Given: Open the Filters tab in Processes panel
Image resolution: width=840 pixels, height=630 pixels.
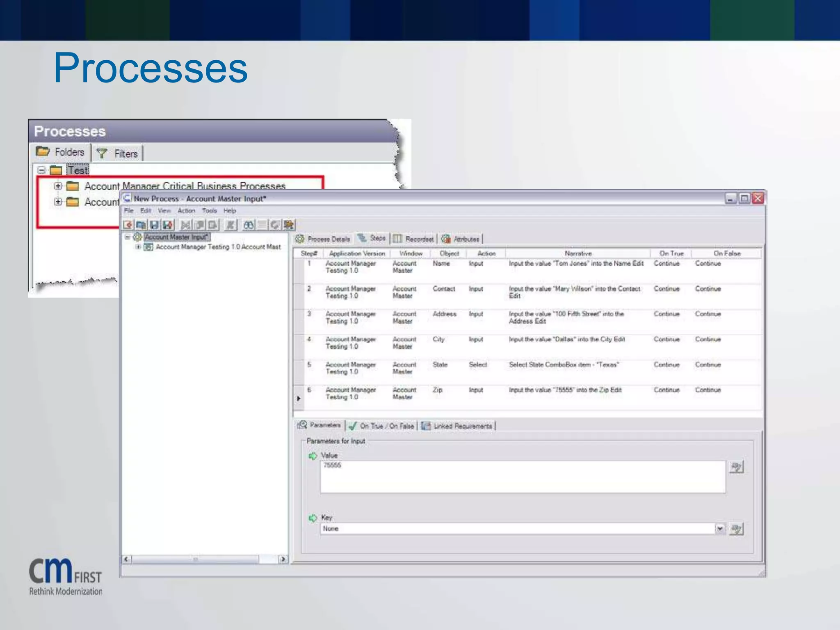Looking at the screenshot, I should (117, 154).
